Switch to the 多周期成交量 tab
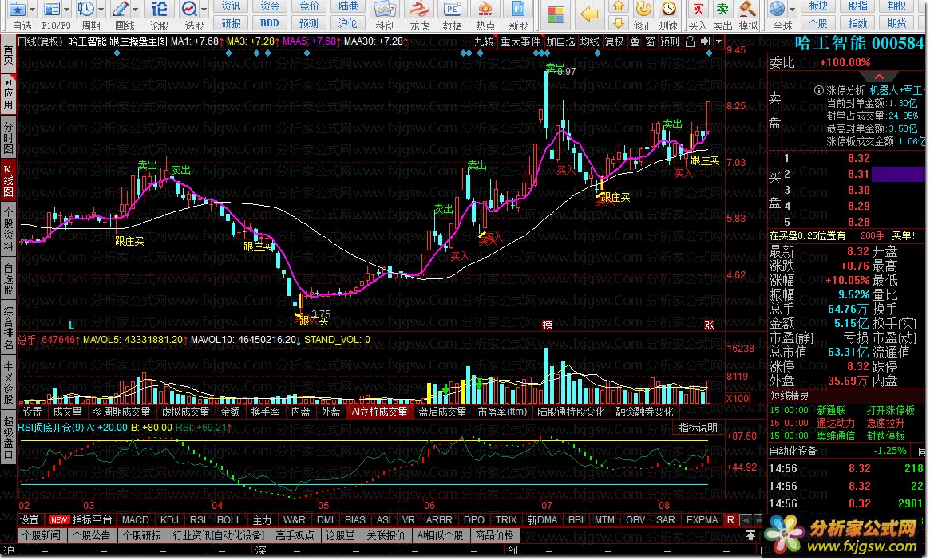 [x=121, y=412]
